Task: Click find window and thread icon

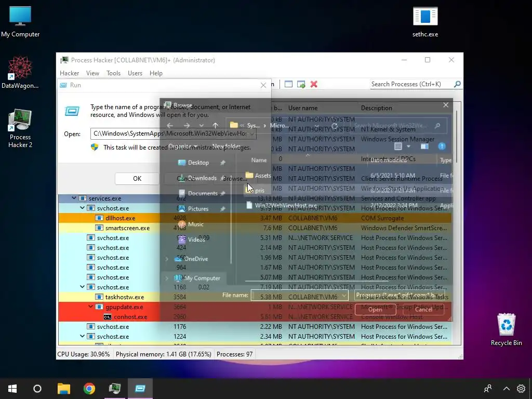Action: pyautogui.click(x=301, y=84)
